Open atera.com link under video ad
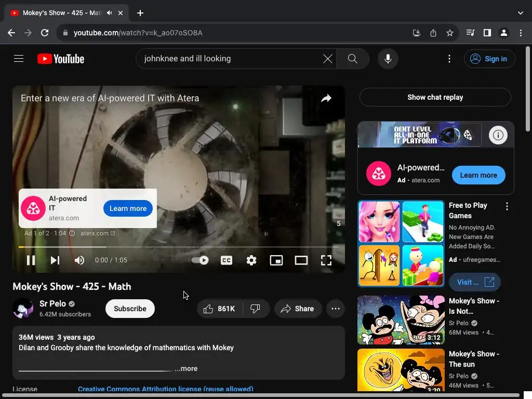Viewport: 532px width, 399px height. tap(98, 233)
